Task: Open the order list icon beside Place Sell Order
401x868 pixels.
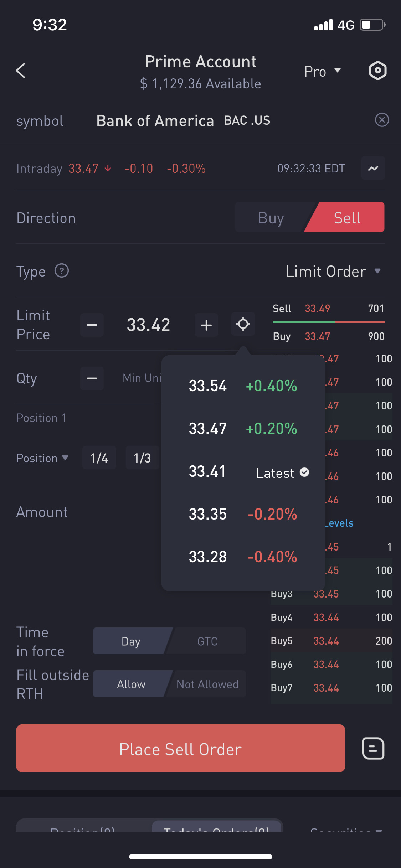Action: coord(373,749)
